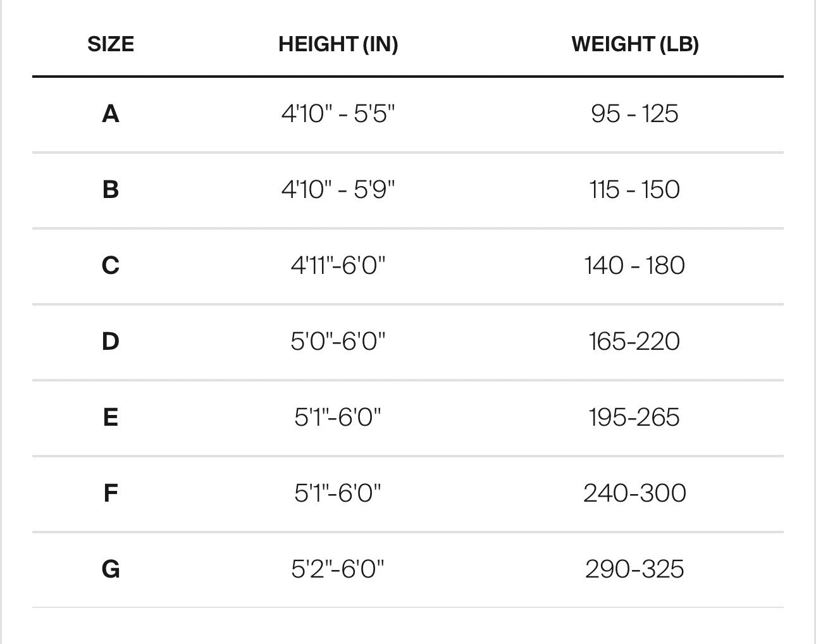Click the WEIGHT (LB) column header
Viewport: 816px width, 644px height.
635,44
